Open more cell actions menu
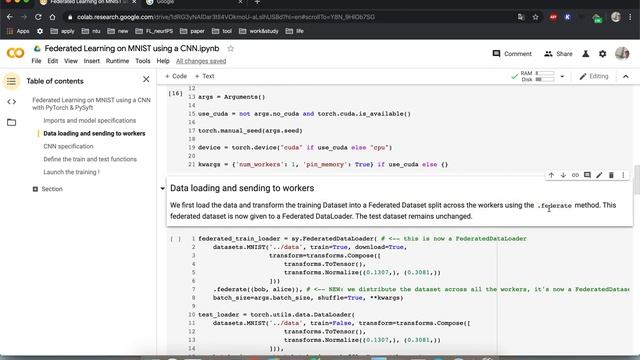 pos(623,175)
